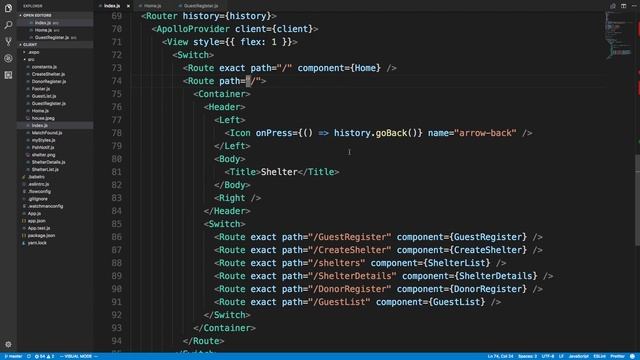Change the JavaScript language mode
The height and width of the screenshot is (360, 640).
point(578,356)
